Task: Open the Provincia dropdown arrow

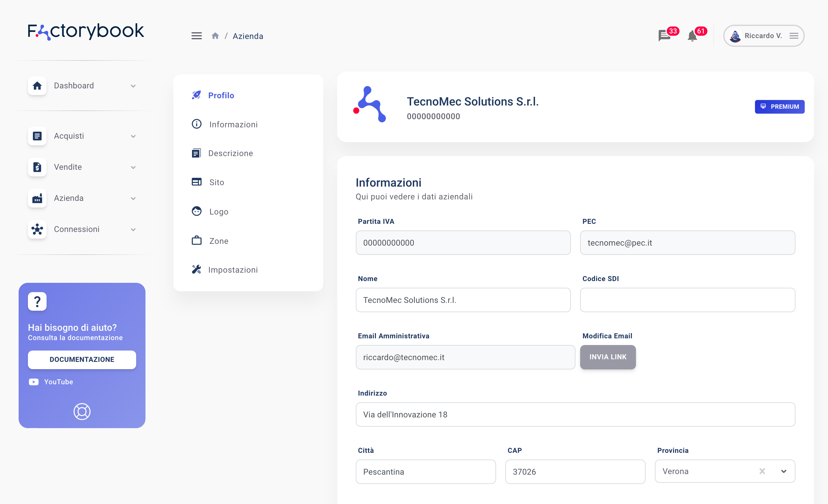Action: pos(784,471)
